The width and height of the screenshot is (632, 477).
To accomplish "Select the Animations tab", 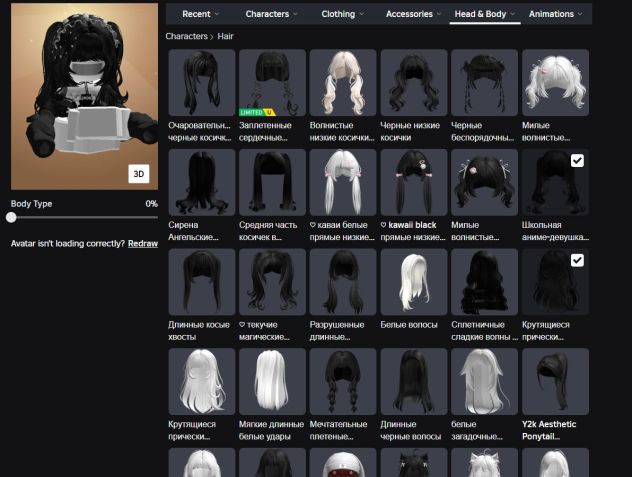I will (x=557, y=14).
